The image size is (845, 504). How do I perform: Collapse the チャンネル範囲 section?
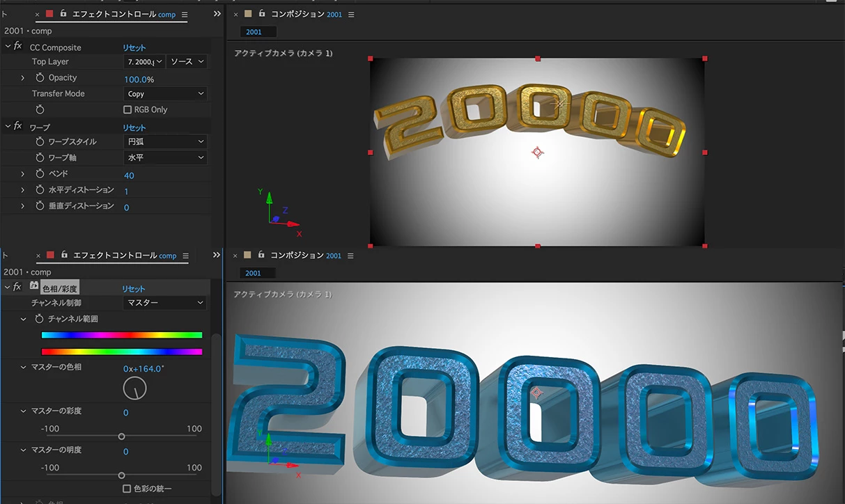tap(23, 319)
